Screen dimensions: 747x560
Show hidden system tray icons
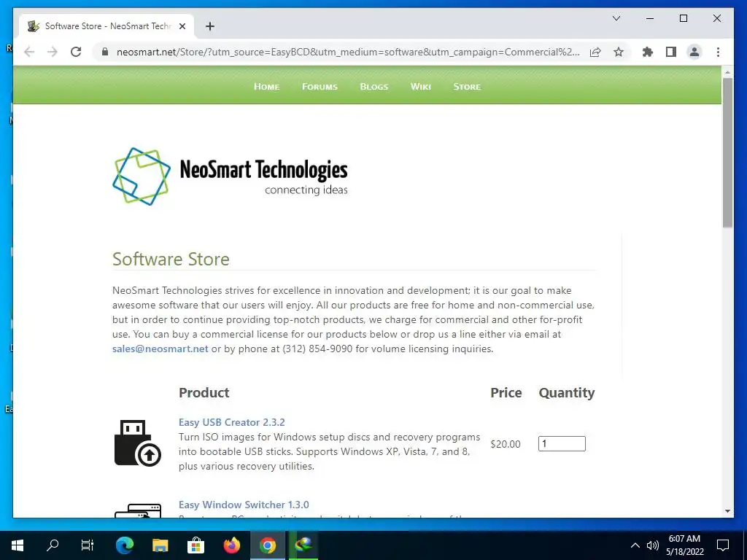[x=635, y=545]
